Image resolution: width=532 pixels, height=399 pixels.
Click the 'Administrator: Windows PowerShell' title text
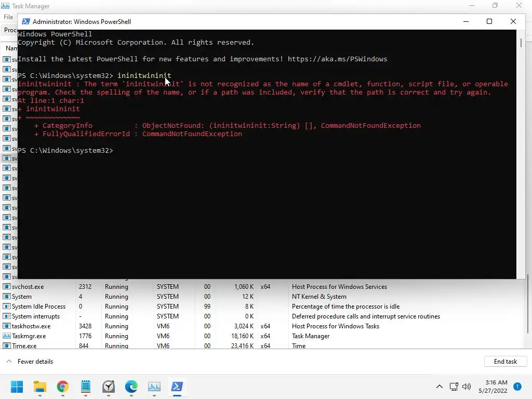[x=82, y=21]
